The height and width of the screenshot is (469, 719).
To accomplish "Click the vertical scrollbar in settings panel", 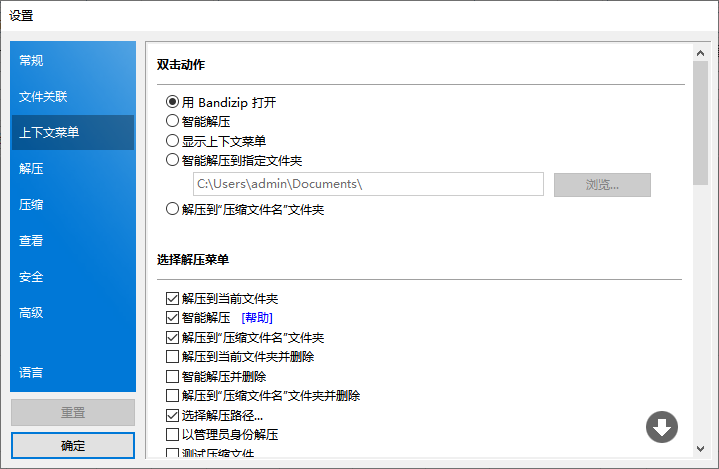I will click(700, 120).
